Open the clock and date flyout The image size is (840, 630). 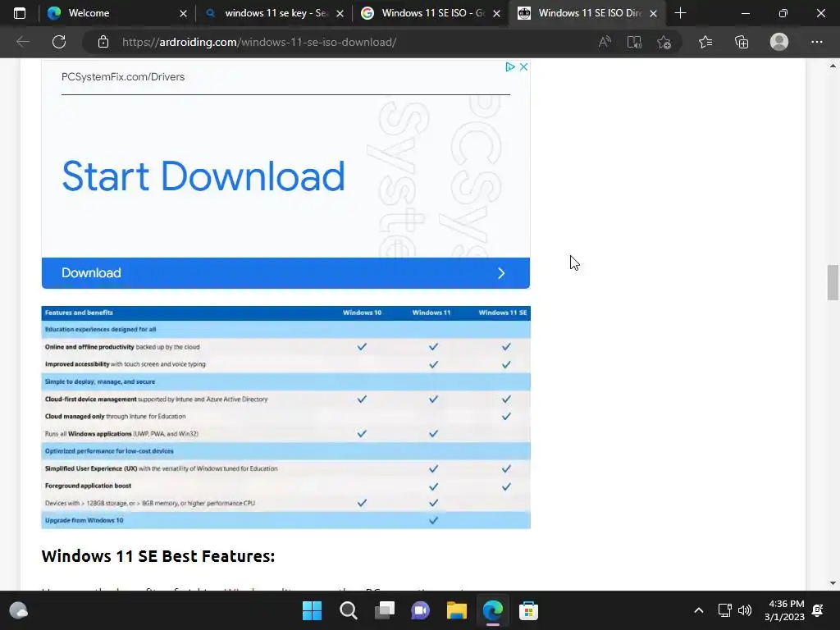(x=785, y=610)
